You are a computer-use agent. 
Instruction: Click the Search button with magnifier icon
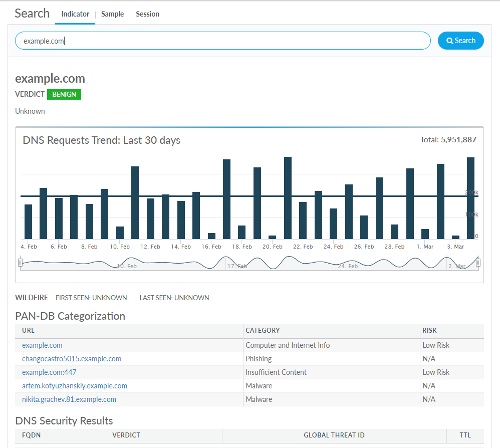(x=460, y=41)
